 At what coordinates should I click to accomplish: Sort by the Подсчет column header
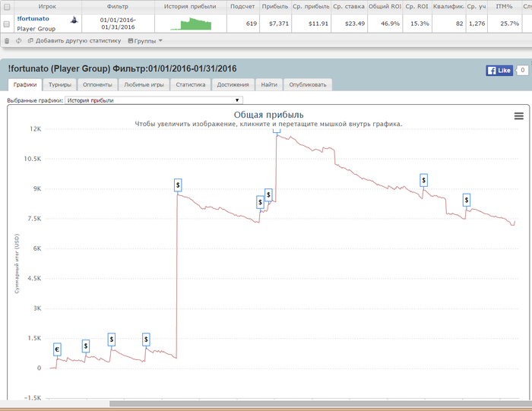(242, 6)
